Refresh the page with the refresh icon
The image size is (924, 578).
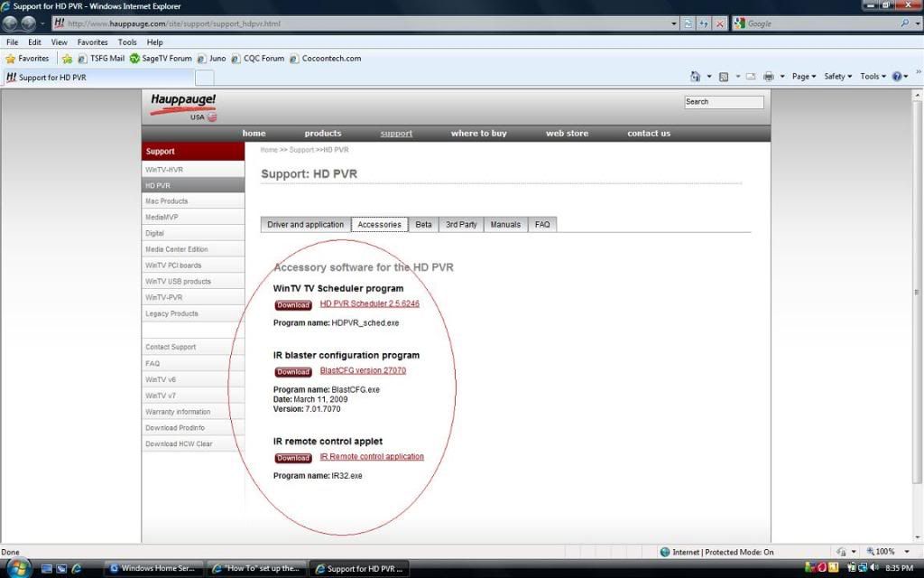[704, 23]
